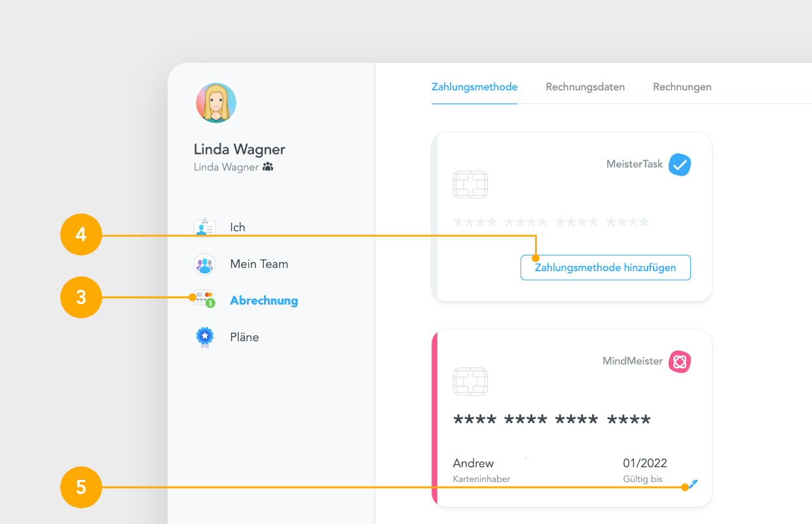Select the Abrechnung menu entry
The height and width of the screenshot is (524, 812).
(264, 301)
